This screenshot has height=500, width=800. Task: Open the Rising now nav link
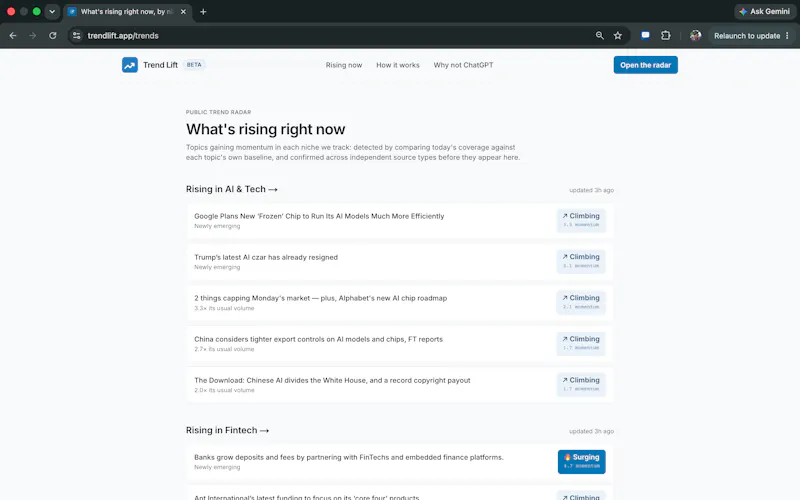(x=344, y=65)
